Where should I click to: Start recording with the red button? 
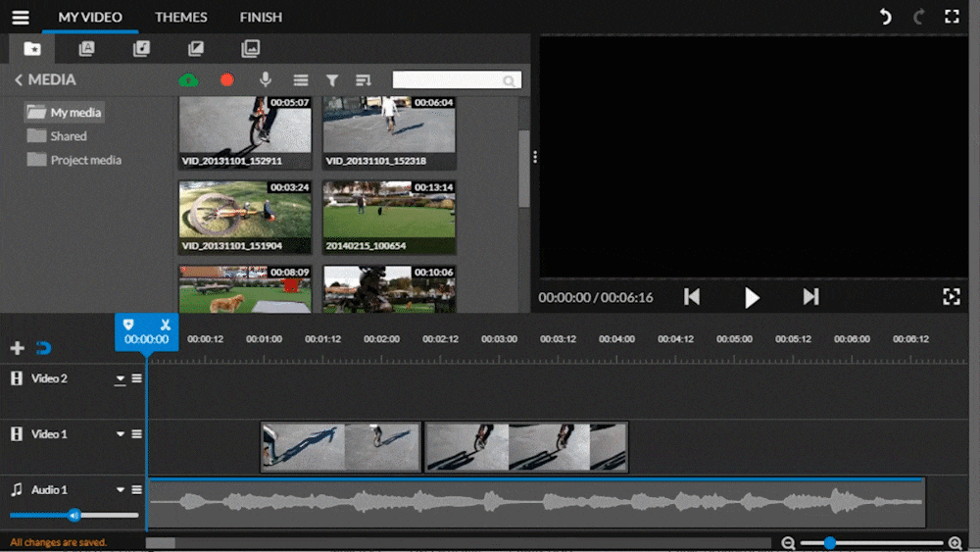227,80
